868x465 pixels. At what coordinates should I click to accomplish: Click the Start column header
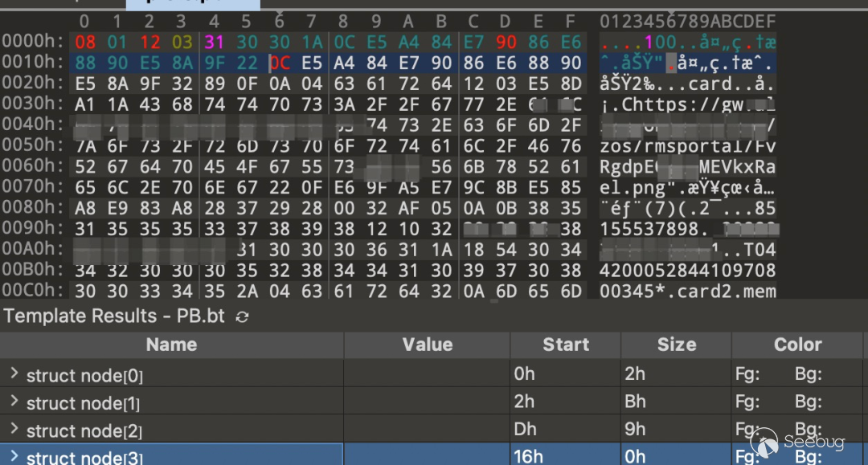tap(565, 345)
